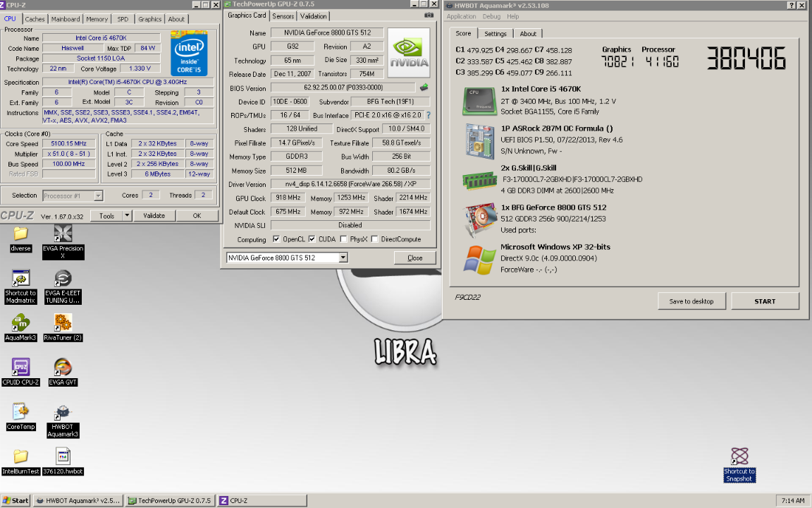The height and width of the screenshot is (508, 812).
Task: Switch to HWBOT Aquamark taskbar button
Action: 78,500
